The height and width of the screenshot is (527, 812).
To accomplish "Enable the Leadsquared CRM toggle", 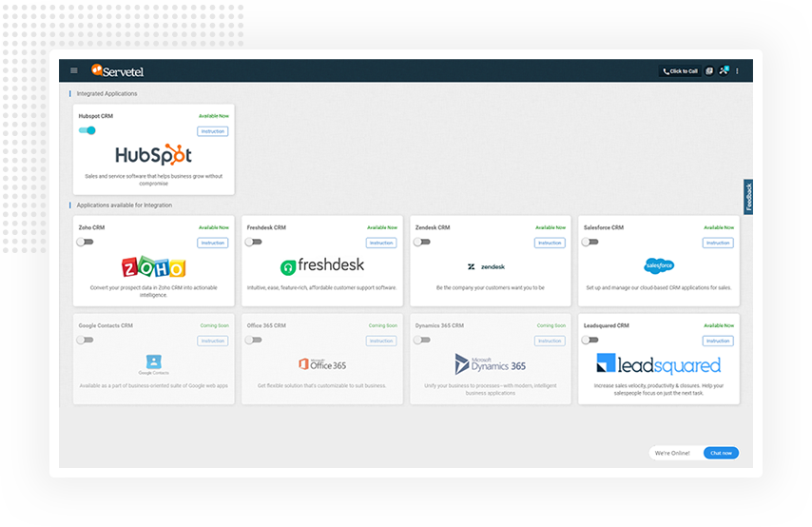I will pos(590,340).
